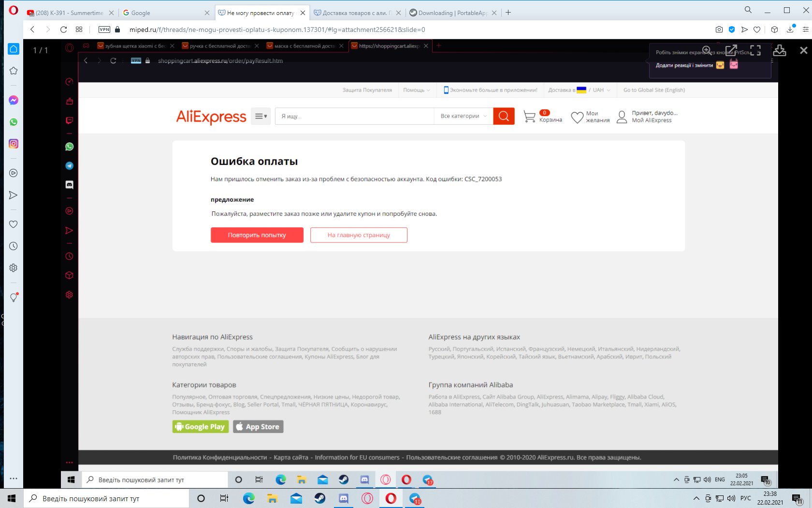The height and width of the screenshot is (508, 812).
Task: Open the sidebar bookmarks star
Action: click(14, 71)
